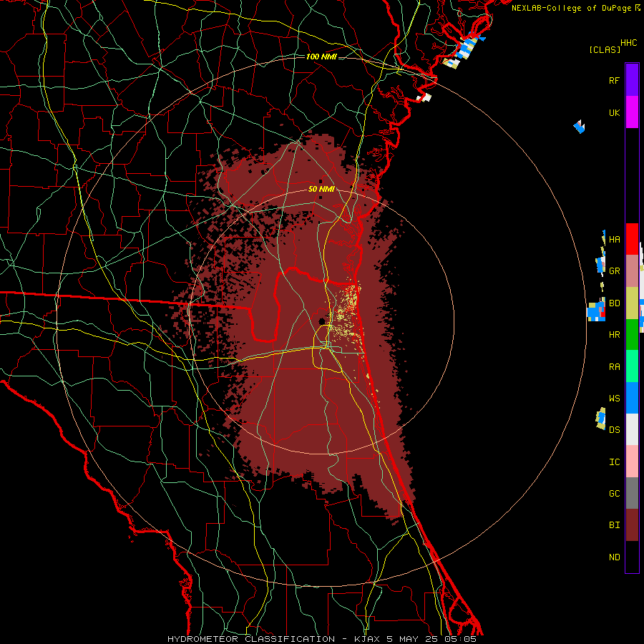The width and height of the screenshot is (644, 644).
Task: Select the gray GC color swatch
Action: click(x=632, y=493)
